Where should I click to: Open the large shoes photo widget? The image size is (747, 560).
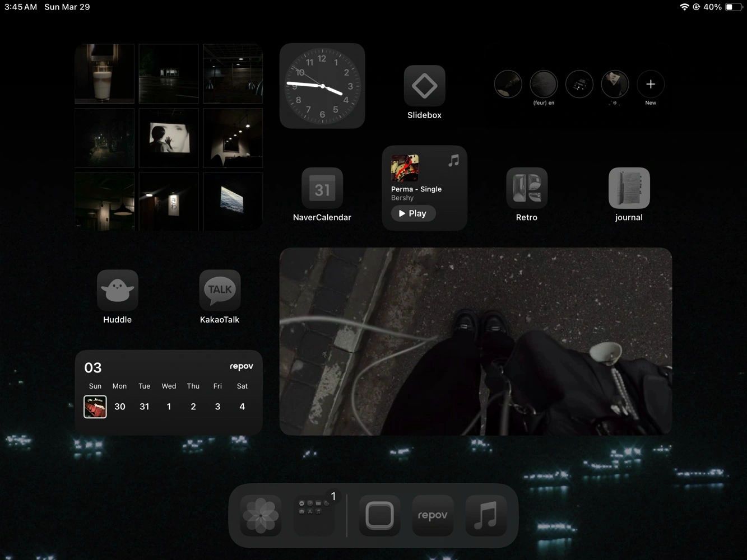[475, 341]
